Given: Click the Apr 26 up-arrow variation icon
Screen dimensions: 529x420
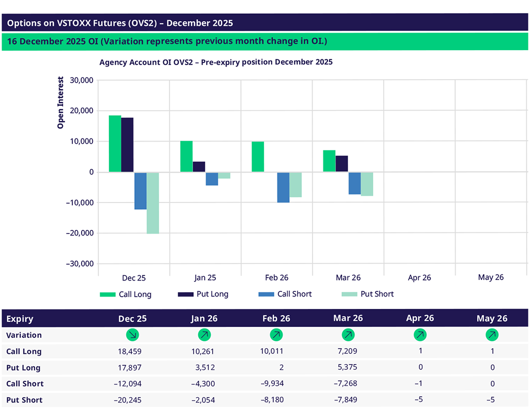Looking at the screenshot, I should [420, 335].
